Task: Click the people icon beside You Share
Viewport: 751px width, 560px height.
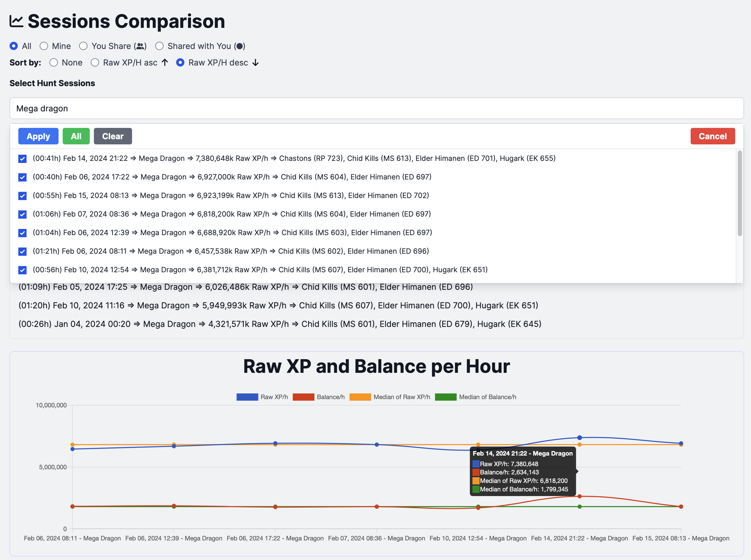Action: tap(140, 46)
